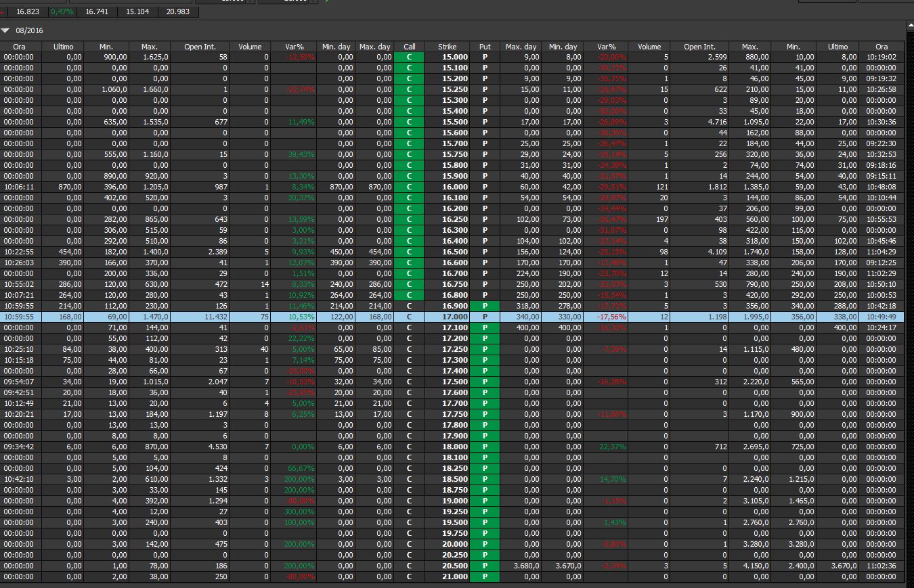The height and width of the screenshot is (588, 914).
Task: Select the green P cell for strike 18.500
Action: tap(485, 480)
